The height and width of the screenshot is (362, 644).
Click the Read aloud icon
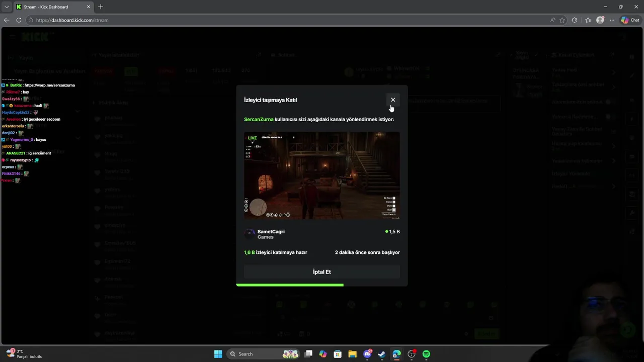point(552,20)
